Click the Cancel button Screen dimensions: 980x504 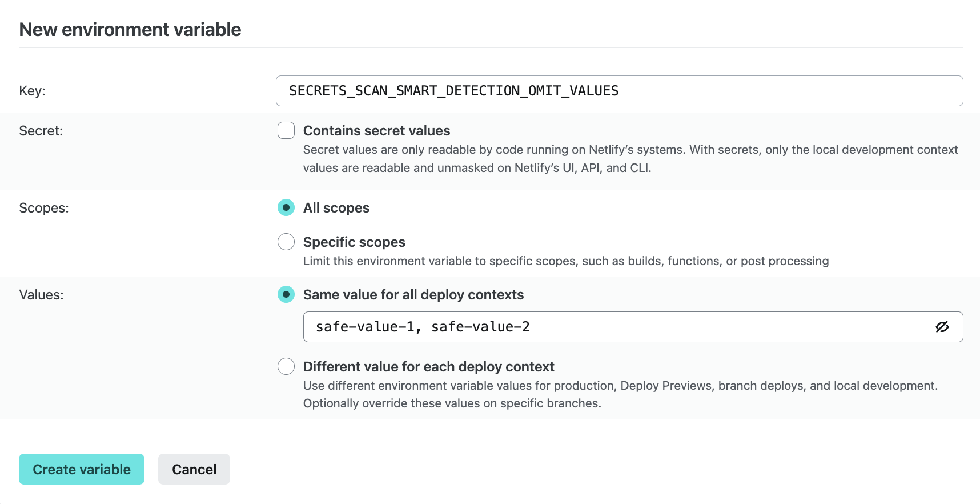194,469
